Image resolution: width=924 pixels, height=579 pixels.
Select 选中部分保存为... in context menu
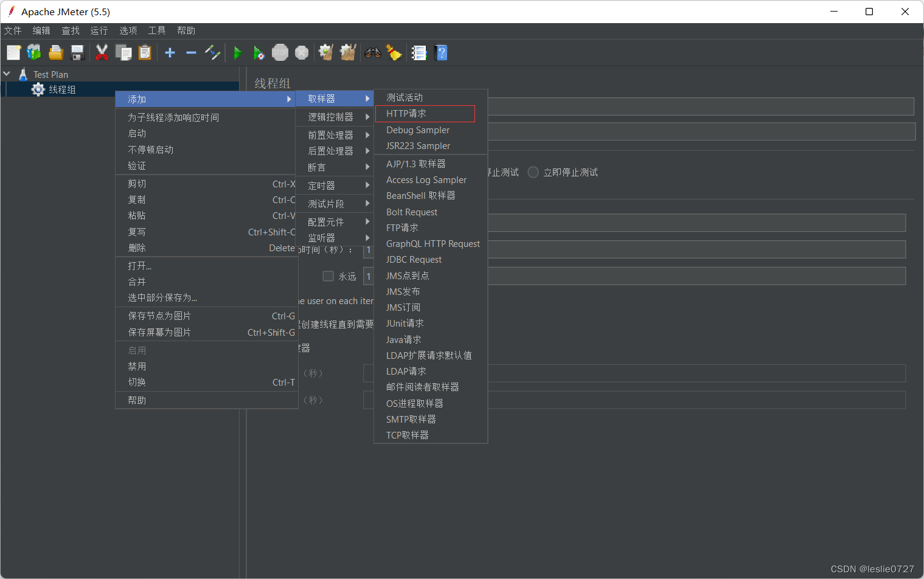[206, 298]
